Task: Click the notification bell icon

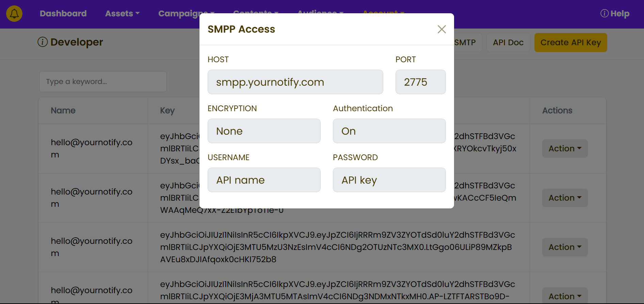Action: (14, 14)
